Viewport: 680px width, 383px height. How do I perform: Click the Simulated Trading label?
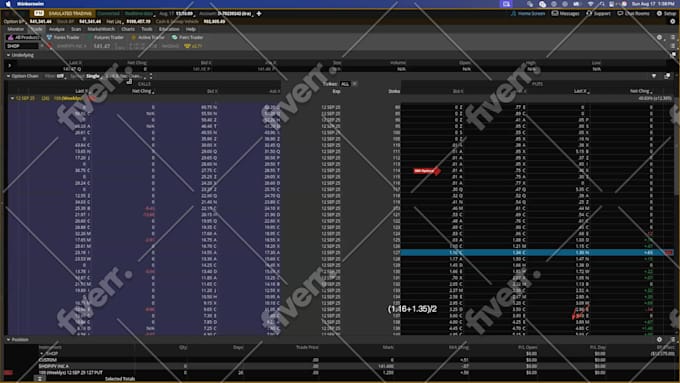[x=69, y=13]
